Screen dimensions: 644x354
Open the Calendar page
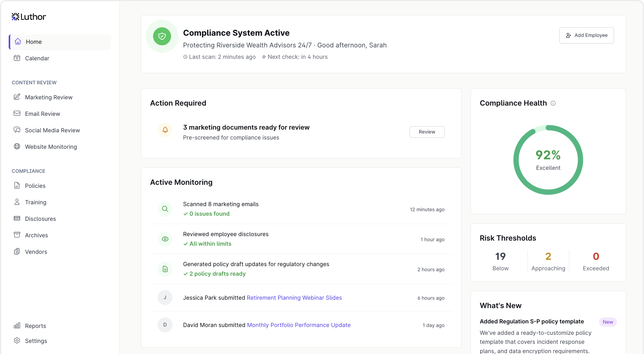(x=37, y=58)
